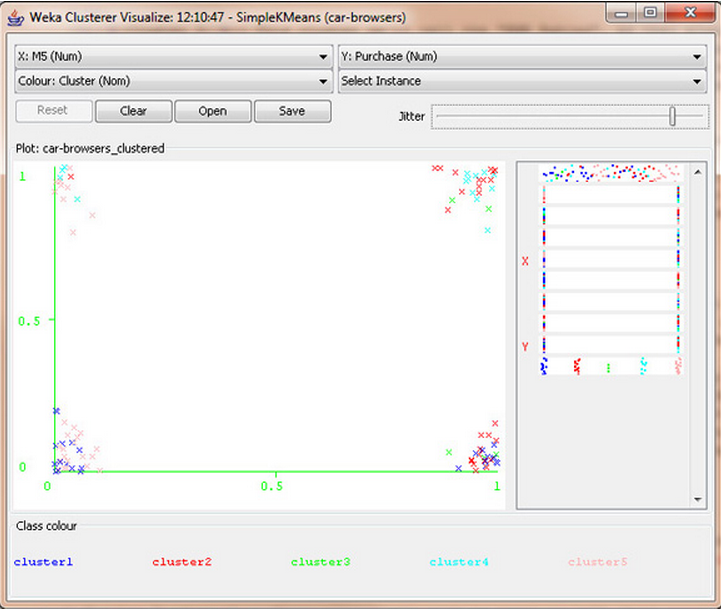Viewport: 721px width, 609px height.
Task: Click the cluster5 pink colour label
Action: point(597,562)
